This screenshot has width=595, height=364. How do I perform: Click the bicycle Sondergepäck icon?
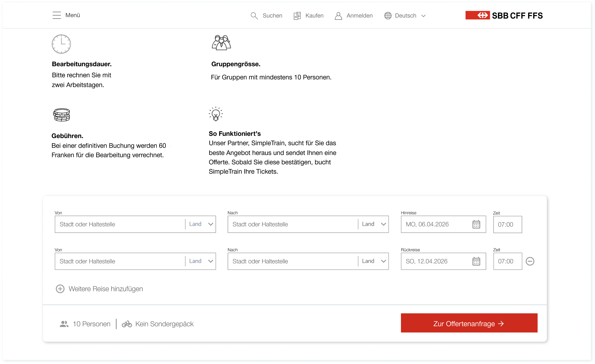point(127,324)
